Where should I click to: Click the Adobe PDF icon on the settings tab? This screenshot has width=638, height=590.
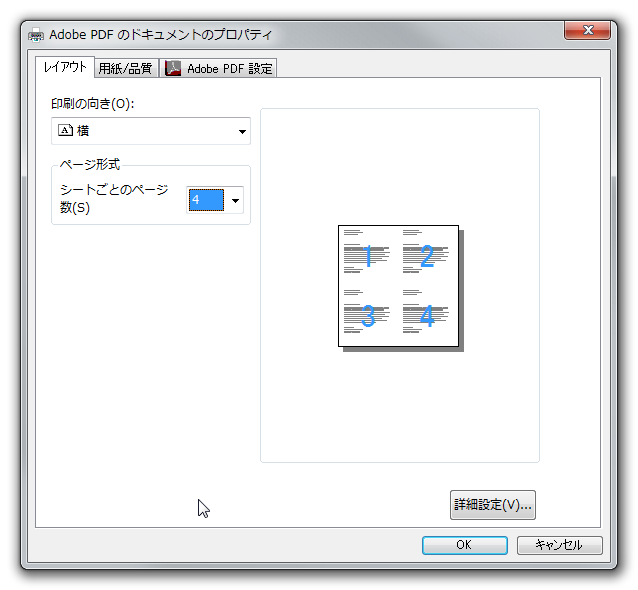[x=173, y=68]
